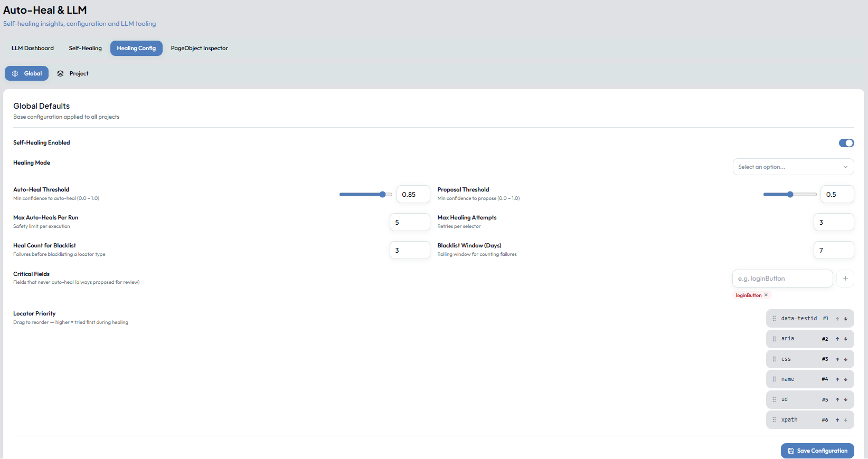Click the drag handle on the css locator
Viewport: 868px width, 459px height.
774,359
